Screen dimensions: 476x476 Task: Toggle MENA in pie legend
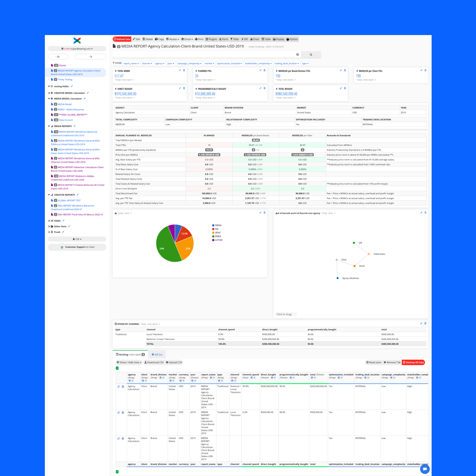click(217, 225)
